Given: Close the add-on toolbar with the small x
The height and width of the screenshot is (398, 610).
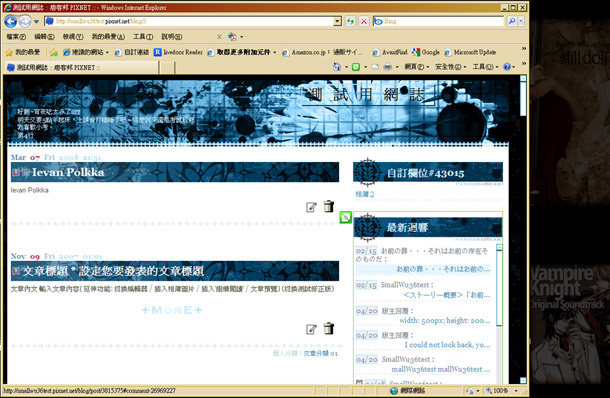Looking at the screenshot, I should pos(219,37).
